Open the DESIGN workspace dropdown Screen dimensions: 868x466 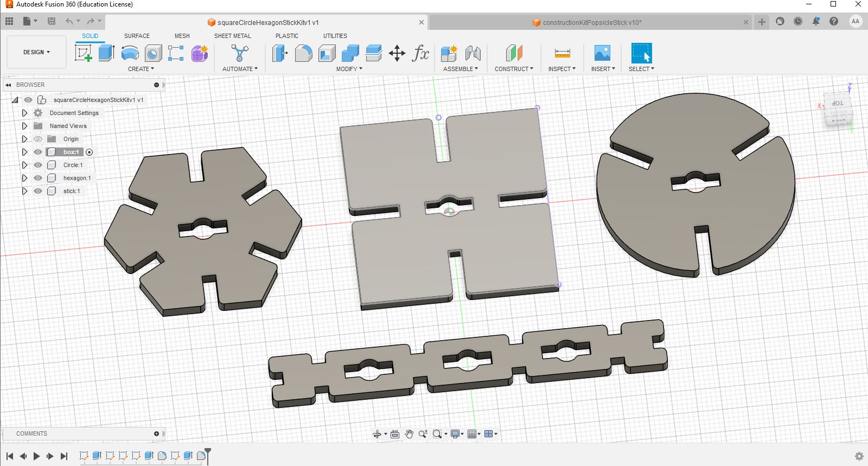pyautogui.click(x=36, y=52)
